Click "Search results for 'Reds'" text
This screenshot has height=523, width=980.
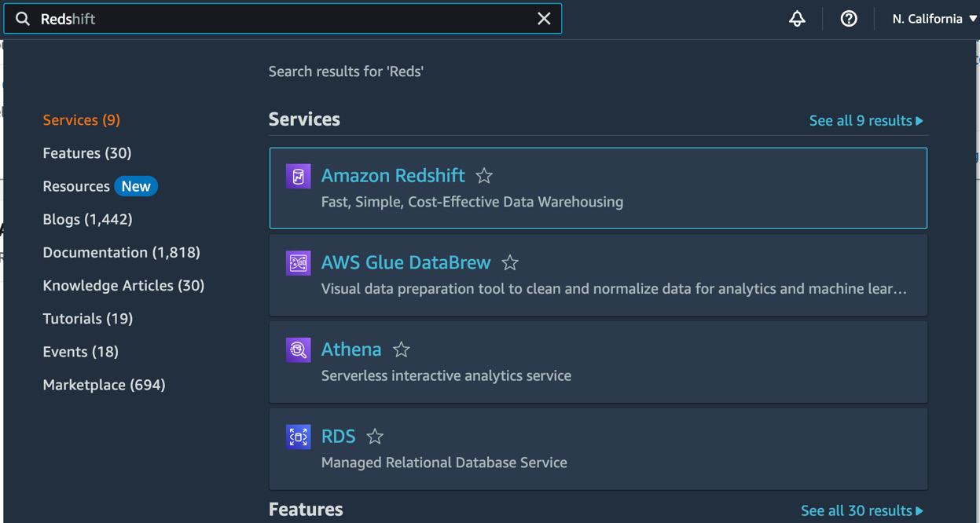346,71
